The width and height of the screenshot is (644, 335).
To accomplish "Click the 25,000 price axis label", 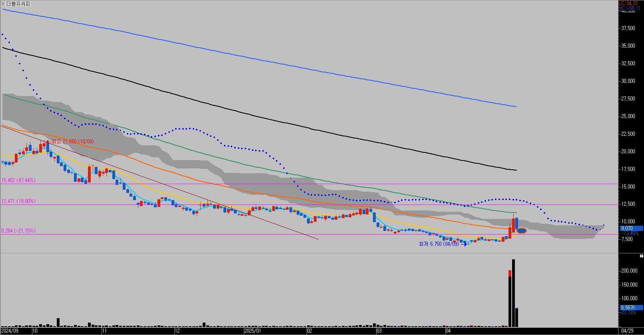I will tap(628, 116).
